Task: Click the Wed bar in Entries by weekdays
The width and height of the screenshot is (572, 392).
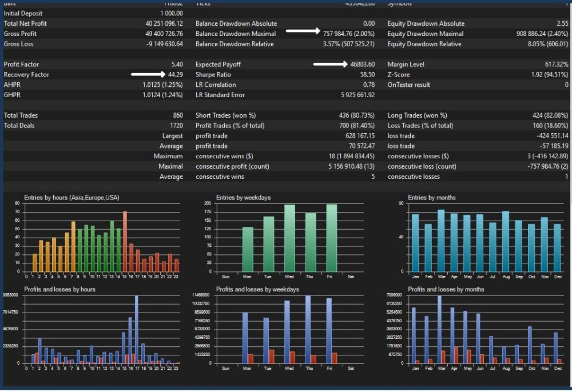Action: click(289, 238)
